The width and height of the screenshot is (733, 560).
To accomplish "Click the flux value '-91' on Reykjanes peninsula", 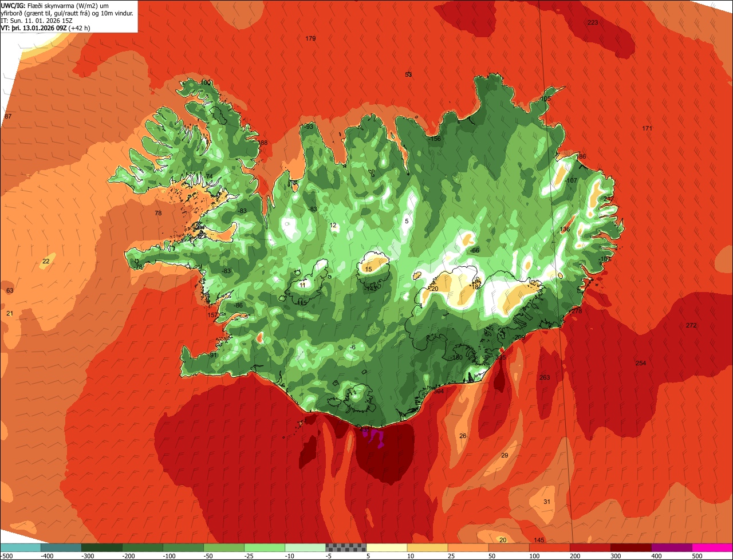I will (212, 355).
